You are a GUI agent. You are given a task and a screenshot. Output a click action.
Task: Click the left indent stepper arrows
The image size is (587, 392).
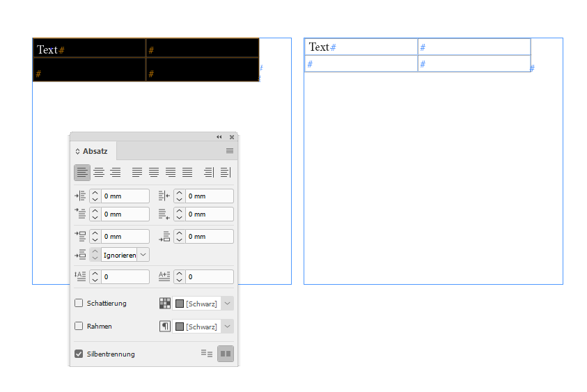click(x=95, y=196)
